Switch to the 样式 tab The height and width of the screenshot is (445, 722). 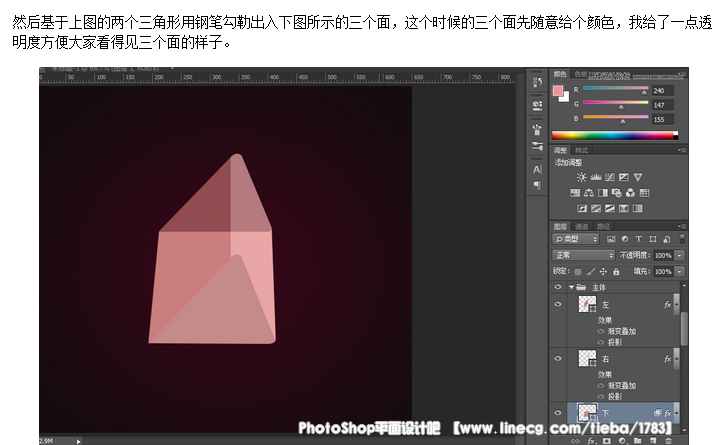click(582, 150)
